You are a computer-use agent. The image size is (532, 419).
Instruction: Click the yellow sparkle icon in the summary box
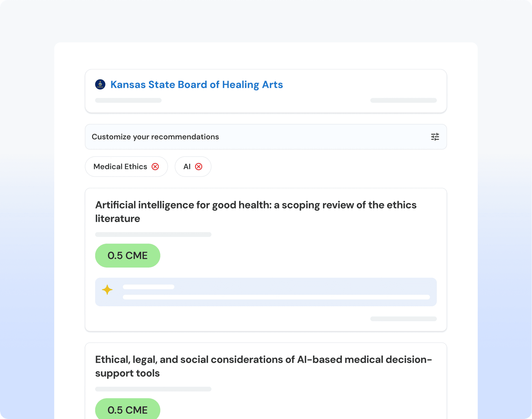(107, 290)
